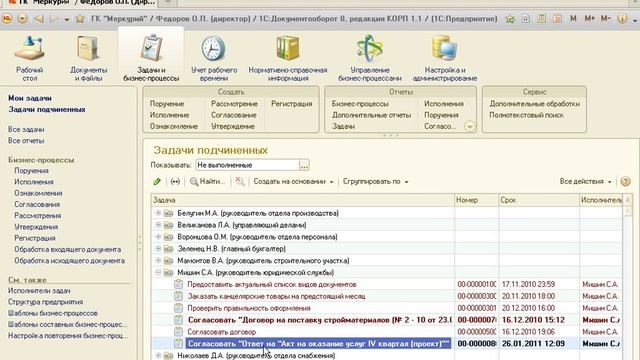This screenshot has height=360, width=640.
Task: Open the info icon in title bar
Action: 622,19
